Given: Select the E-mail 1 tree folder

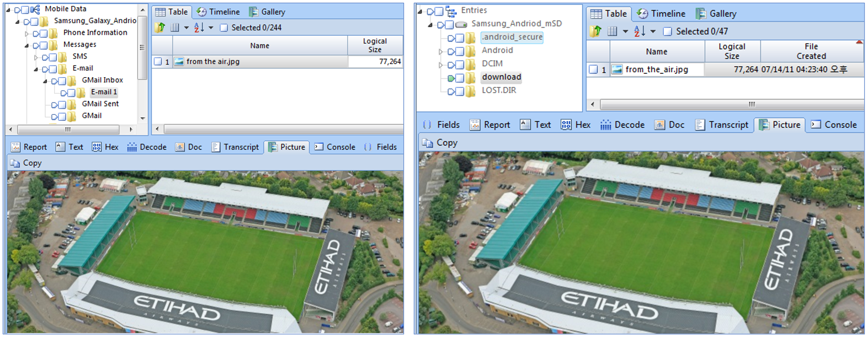Looking at the screenshot, I should pyautogui.click(x=104, y=92).
